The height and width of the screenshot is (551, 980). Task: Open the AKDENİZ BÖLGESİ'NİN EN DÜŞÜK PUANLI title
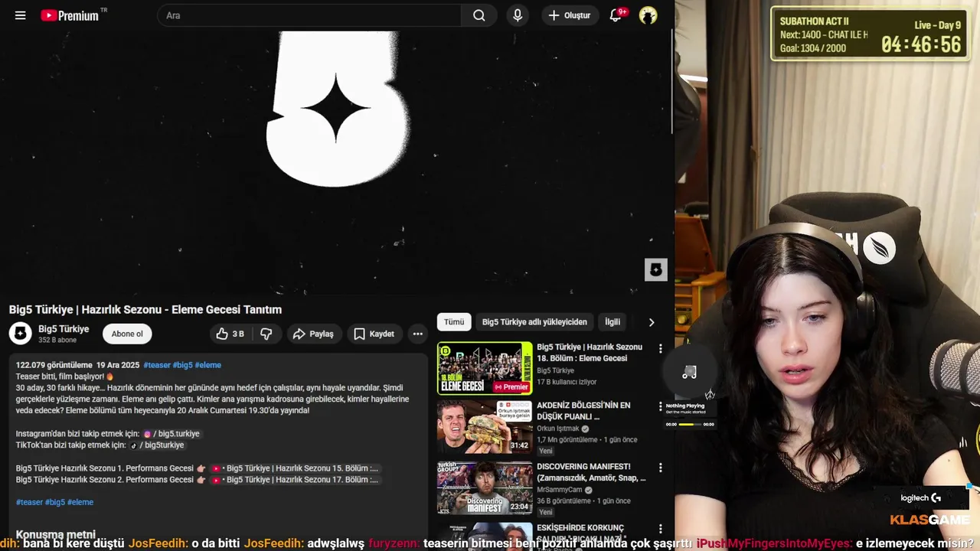(x=584, y=411)
